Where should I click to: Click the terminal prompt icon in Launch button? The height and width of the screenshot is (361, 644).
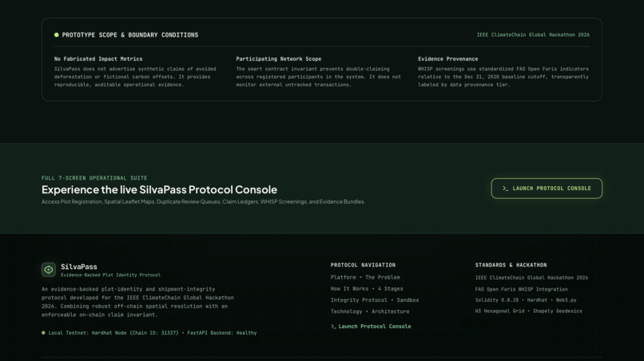click(505, 188)
